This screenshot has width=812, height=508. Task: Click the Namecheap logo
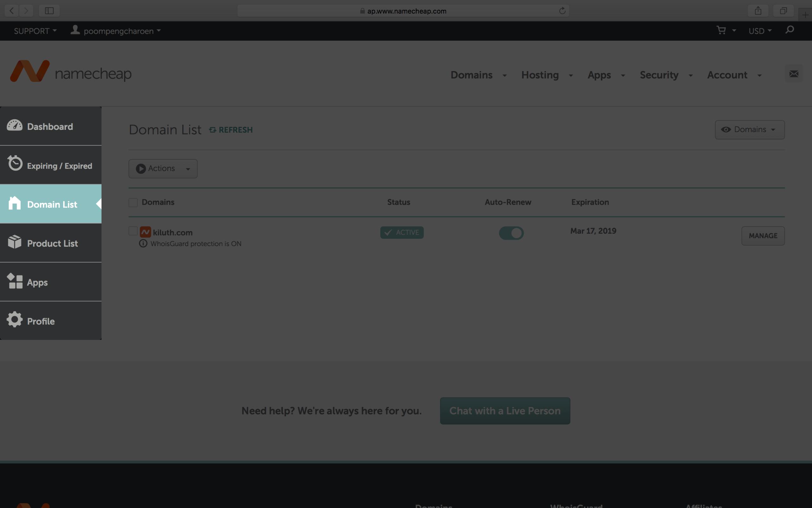tap(71, 71)
